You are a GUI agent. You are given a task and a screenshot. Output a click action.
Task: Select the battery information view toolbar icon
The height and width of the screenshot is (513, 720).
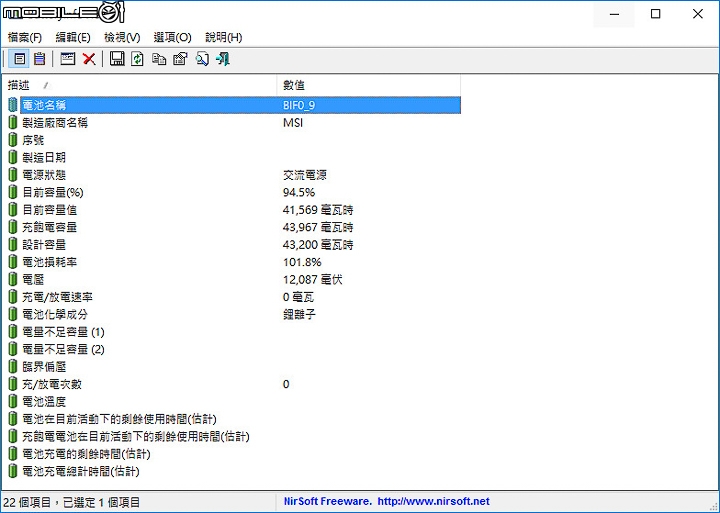point(19,59)
